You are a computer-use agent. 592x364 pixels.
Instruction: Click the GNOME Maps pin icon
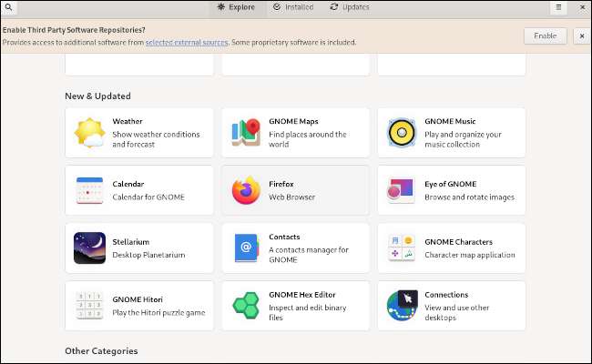[x=246, y=132]
